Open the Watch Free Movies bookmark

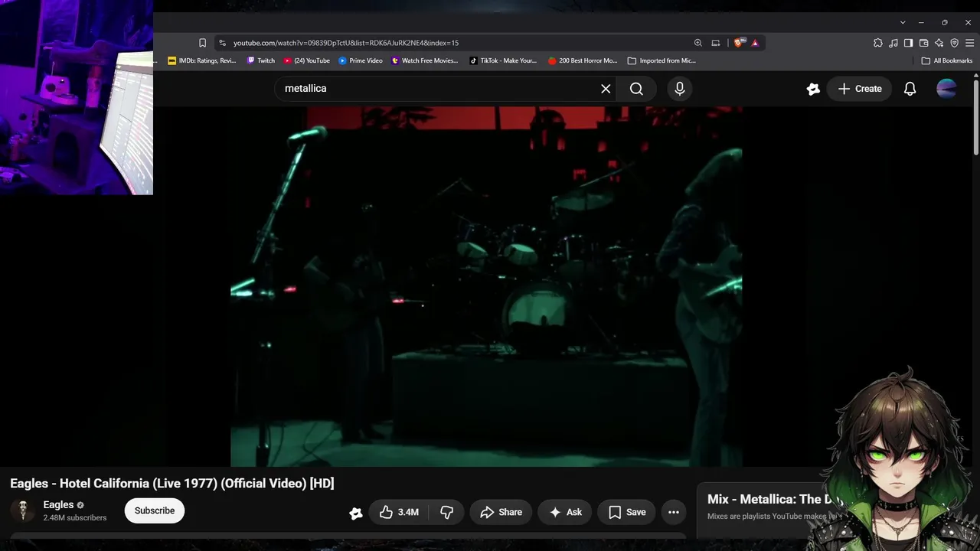click(424, 60)
